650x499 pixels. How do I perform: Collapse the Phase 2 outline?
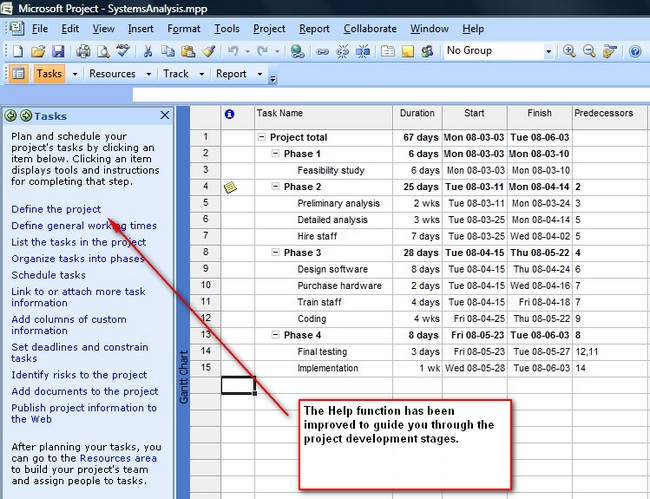(275, 187)
